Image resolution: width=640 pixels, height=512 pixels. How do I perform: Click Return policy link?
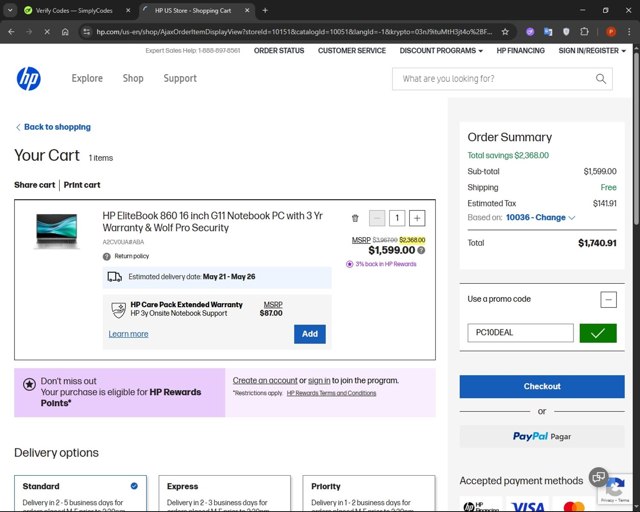[131, 256]
